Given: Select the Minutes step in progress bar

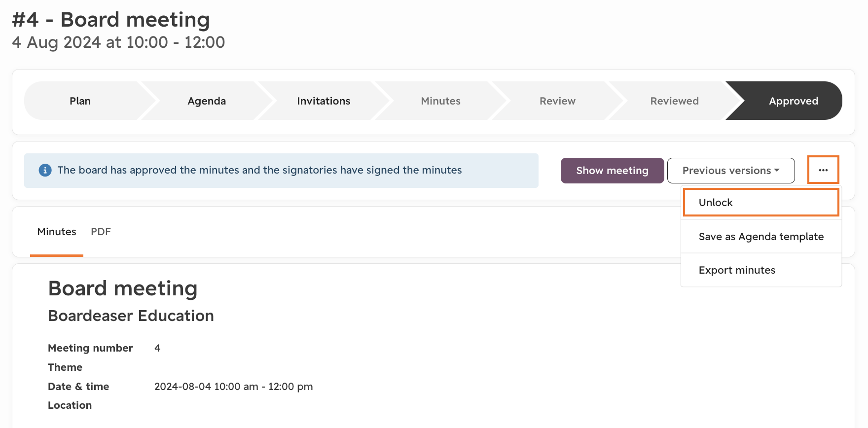Looking at the screenshot, I should click(440, 101).
